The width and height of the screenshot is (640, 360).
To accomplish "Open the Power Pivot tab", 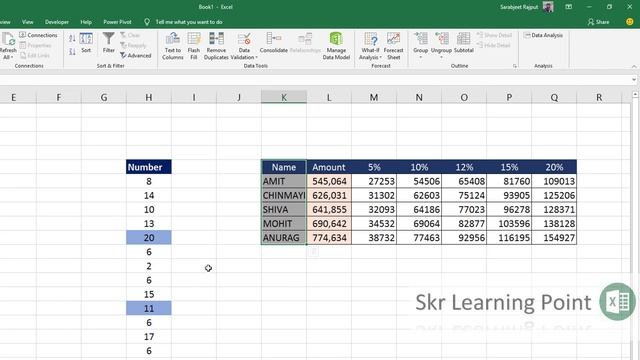I will (x=117, y=22).
